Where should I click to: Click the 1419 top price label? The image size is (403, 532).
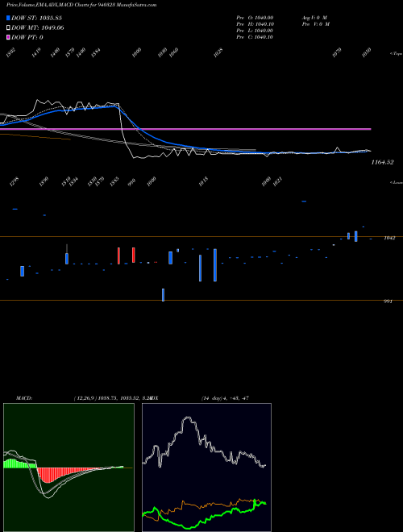[36, 53]
